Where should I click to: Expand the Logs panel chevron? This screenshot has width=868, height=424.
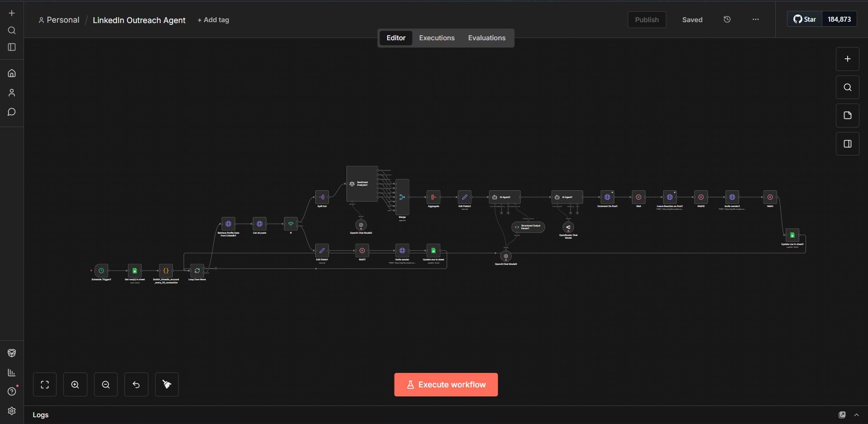pyautogui.click(x=857, y=415)
